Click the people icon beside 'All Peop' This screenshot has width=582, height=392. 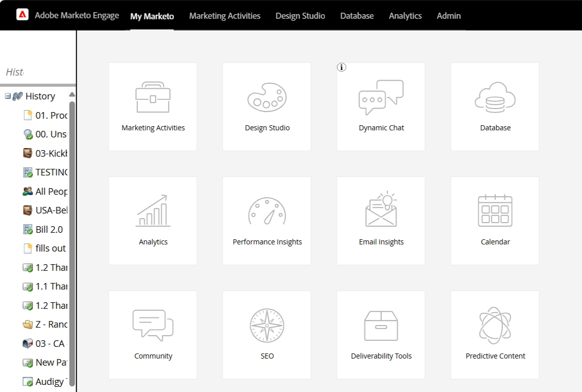(x=28, y=191)
